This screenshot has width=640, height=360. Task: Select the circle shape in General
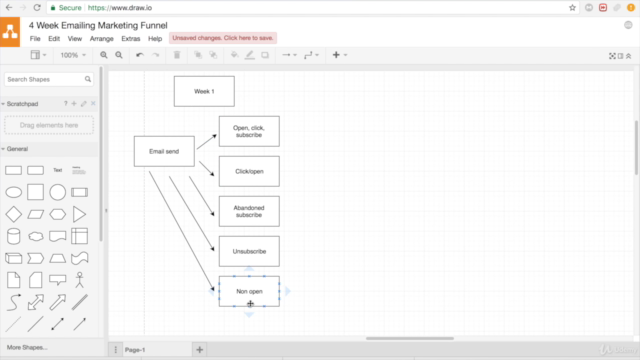(58, 192)
